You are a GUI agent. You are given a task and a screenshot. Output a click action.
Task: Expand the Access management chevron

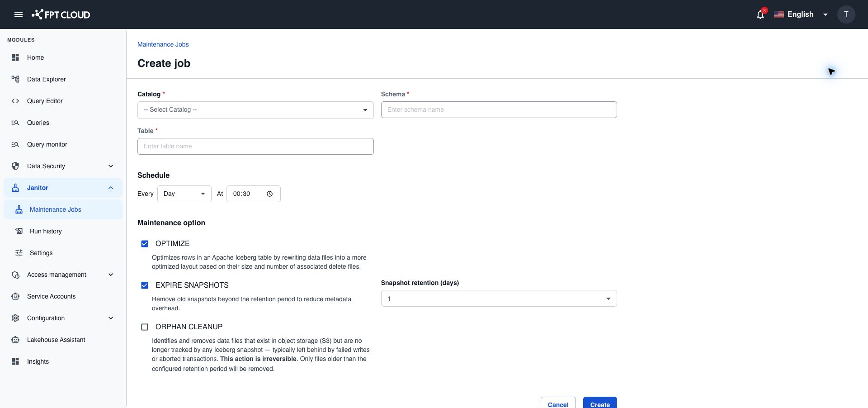(111, 275)
